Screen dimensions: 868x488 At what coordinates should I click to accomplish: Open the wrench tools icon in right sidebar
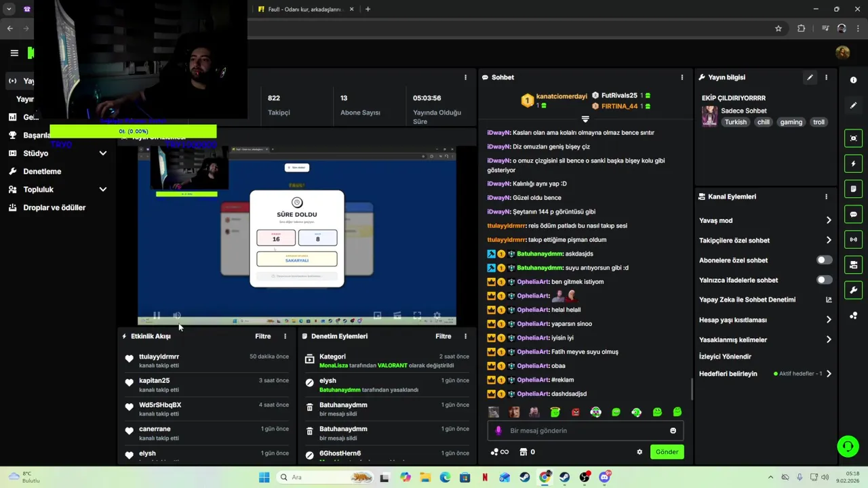(853, 290)
